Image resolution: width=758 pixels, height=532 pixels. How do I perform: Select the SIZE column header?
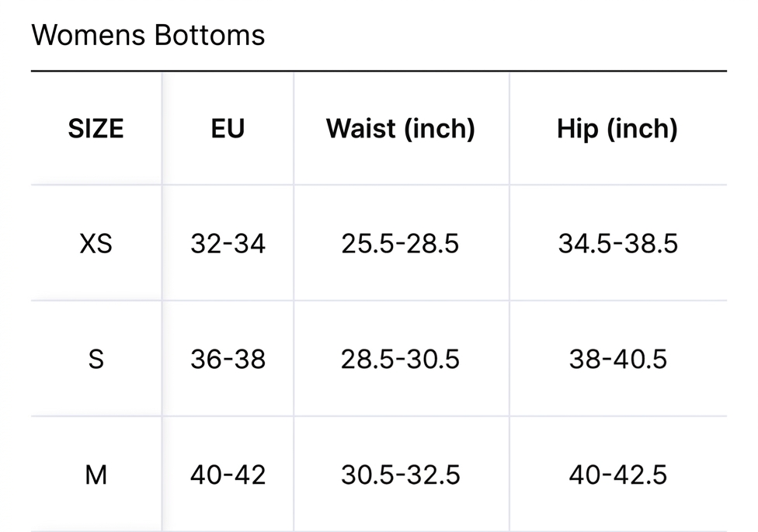96,129
